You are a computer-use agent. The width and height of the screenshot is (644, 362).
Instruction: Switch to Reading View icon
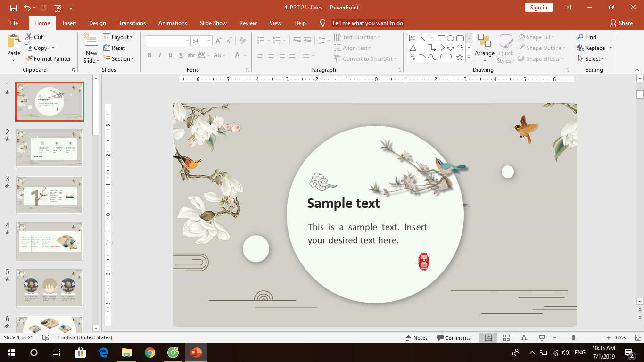(x=524, y=338)
